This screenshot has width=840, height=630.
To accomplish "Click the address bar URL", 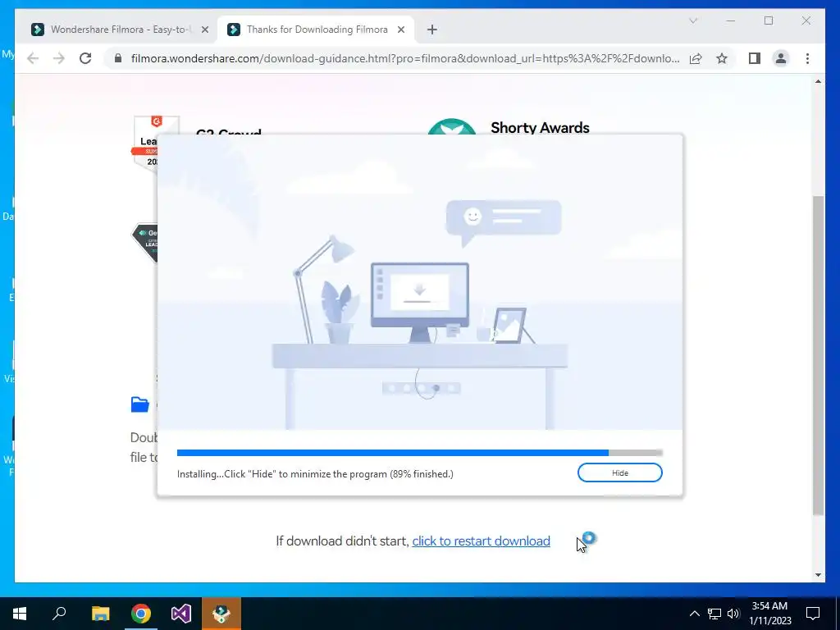I will click(x=405, y=58).
